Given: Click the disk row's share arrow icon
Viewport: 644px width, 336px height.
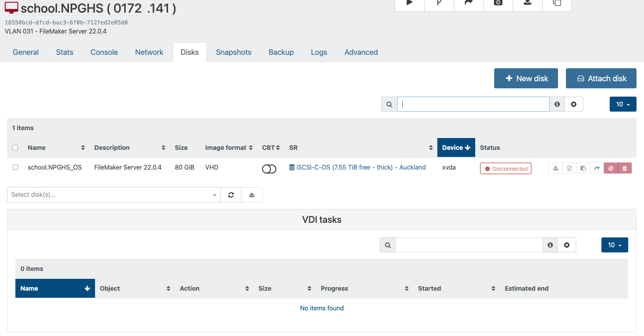Looking at the screenshot, I should (x=597, y=168).
